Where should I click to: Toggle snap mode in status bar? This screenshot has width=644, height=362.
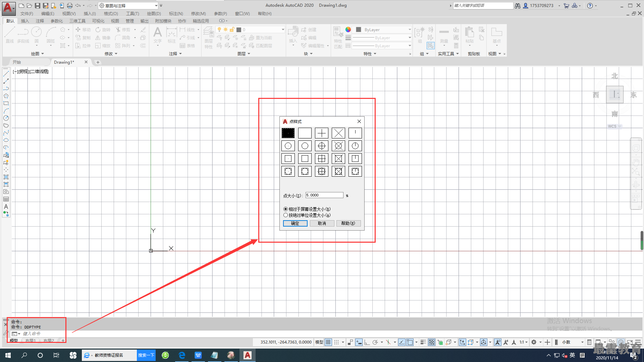(x=336, y=342)
